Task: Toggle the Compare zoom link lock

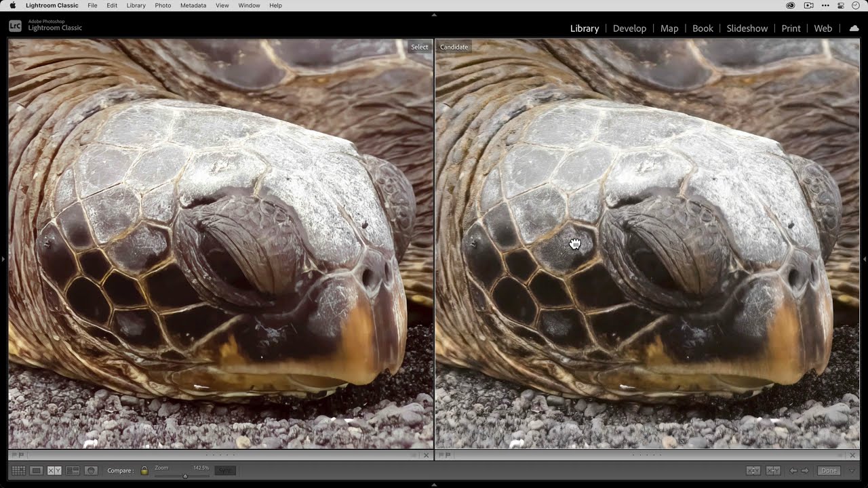Action: 144,470
